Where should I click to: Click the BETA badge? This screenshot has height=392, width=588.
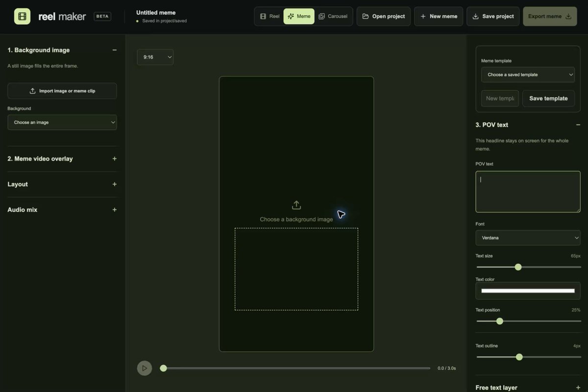[x=102, y=16]
